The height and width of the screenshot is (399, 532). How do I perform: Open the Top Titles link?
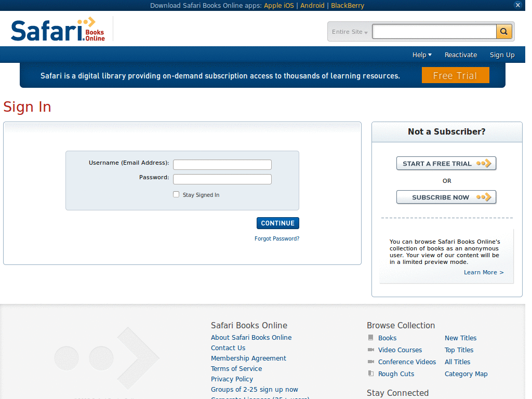(x=459, y=350)
